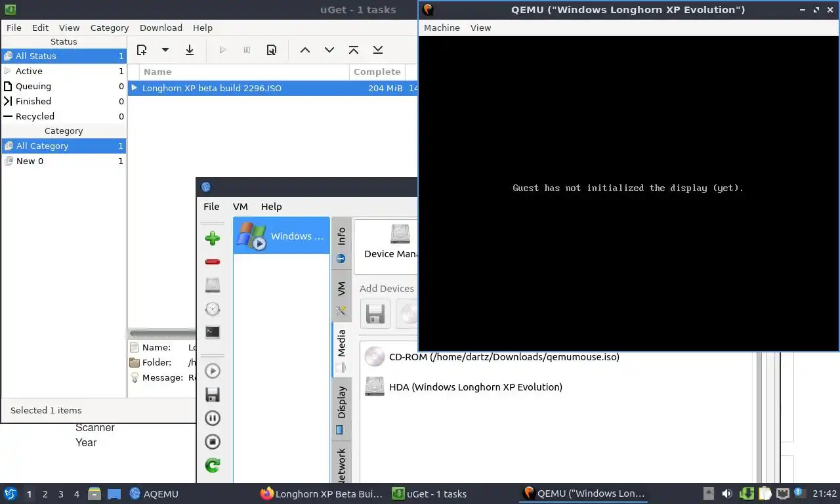Switch to workspace 2 on taskbar
Screen dimensions: 840x504
click(45, 493)
